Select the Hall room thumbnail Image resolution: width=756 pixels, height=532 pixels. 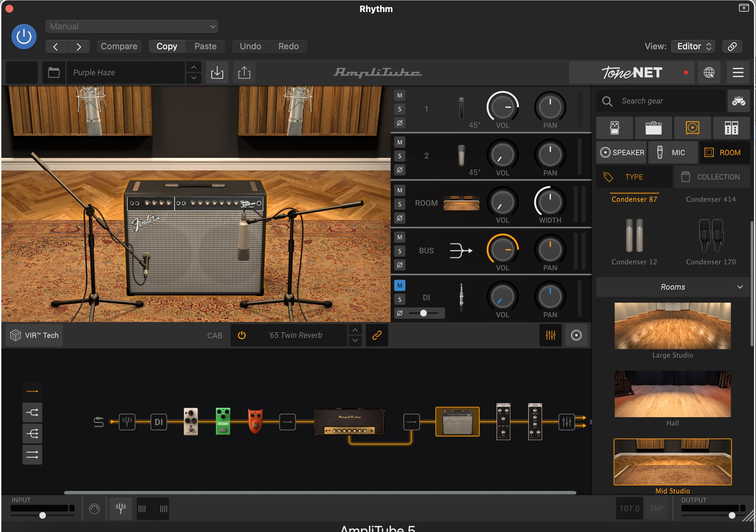click(x=673, y=394)
